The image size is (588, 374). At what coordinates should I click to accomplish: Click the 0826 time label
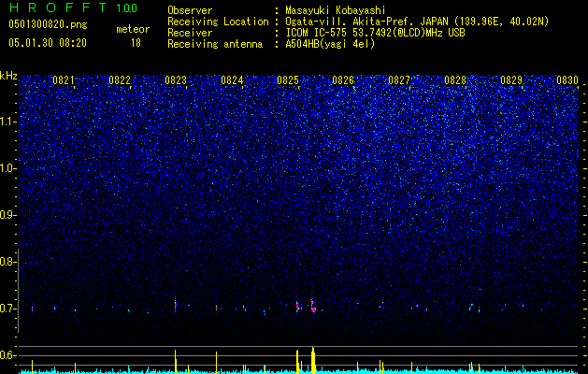[x=343, y=80]
